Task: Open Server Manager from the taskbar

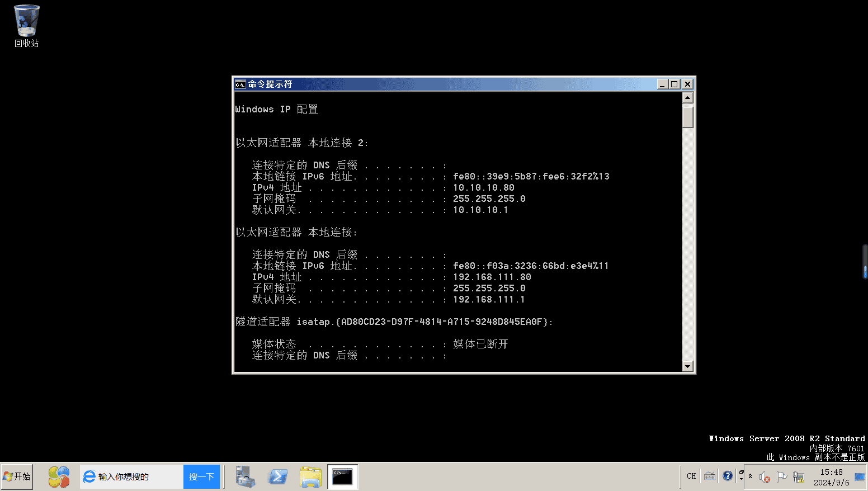Action: pyautogui.click(x=246, y=476)
